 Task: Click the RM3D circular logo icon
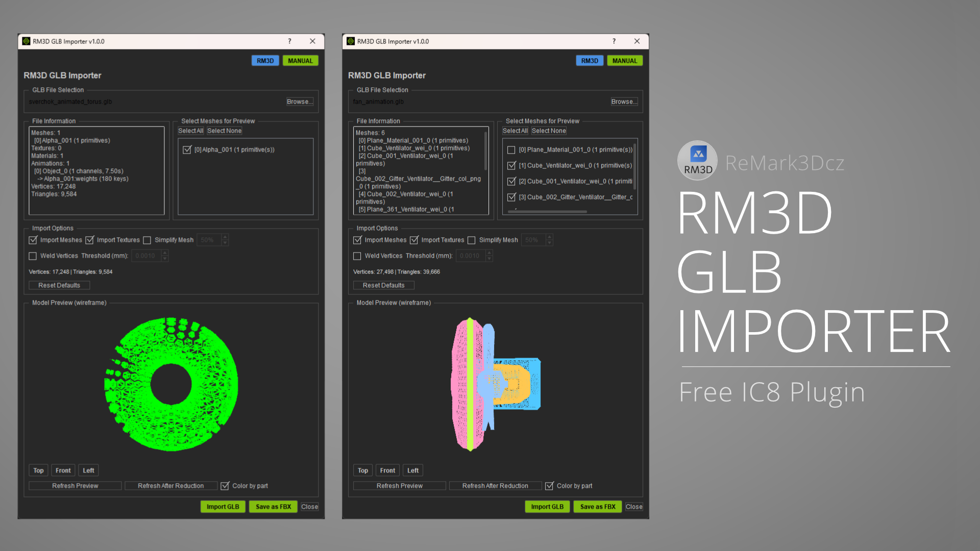pos(697,161)
